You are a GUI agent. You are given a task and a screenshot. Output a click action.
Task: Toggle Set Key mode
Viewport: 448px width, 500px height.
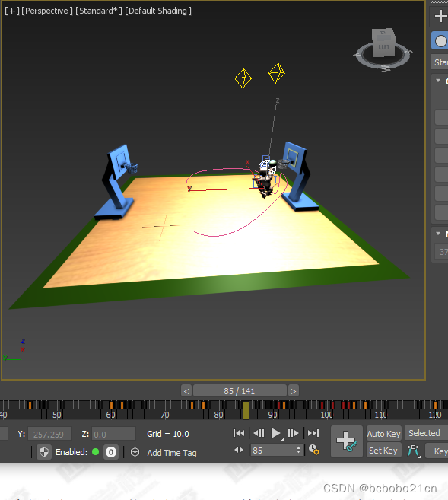pos(383,451)
